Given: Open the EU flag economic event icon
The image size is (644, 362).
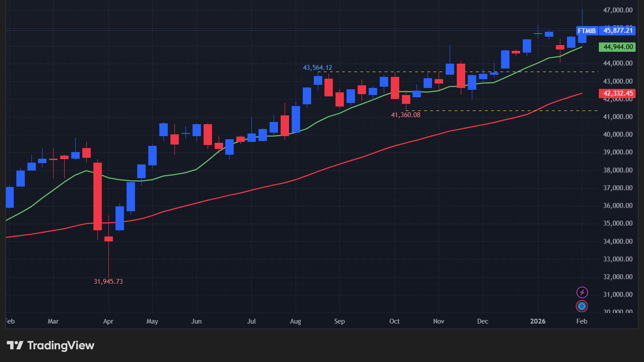Looking at the screenshot, I should point(582,306).
